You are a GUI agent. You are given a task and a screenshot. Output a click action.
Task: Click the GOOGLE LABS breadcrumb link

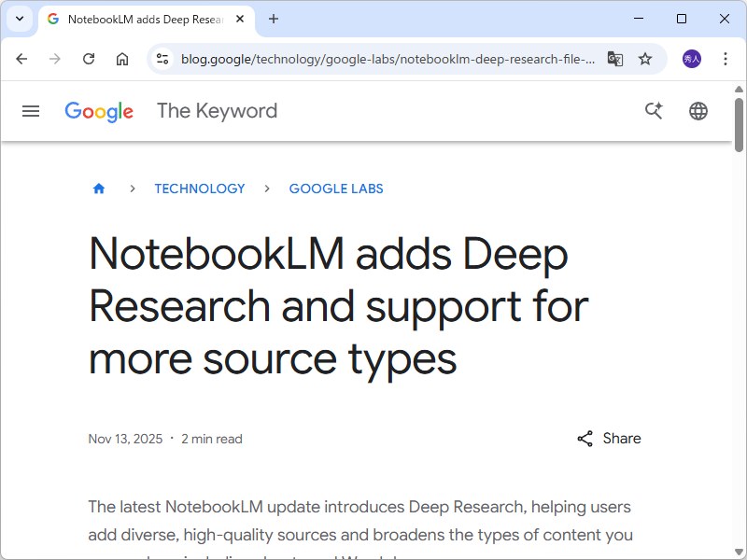point(336,189)
